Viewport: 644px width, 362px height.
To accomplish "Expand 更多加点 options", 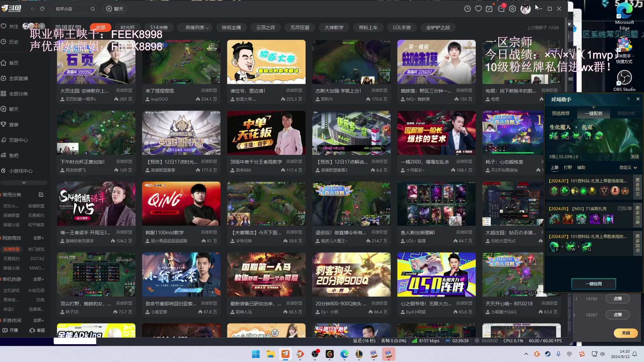I will tap(638, 243).
